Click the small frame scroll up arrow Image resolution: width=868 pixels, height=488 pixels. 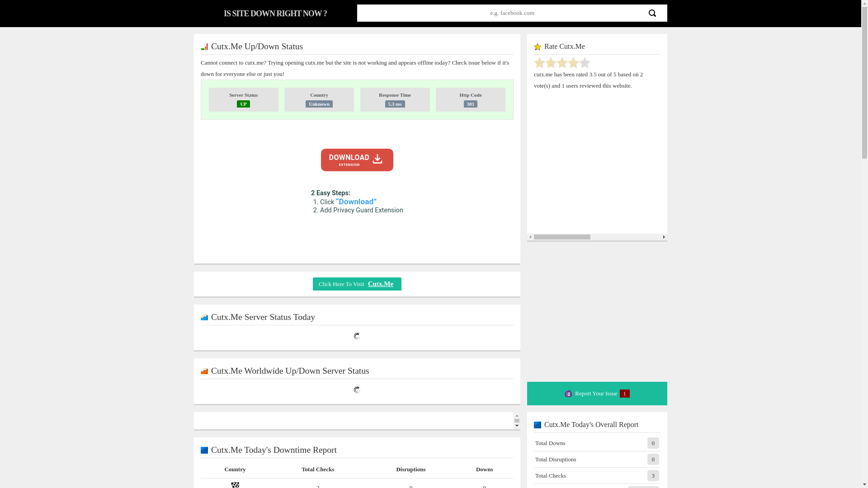click(517, 415)
